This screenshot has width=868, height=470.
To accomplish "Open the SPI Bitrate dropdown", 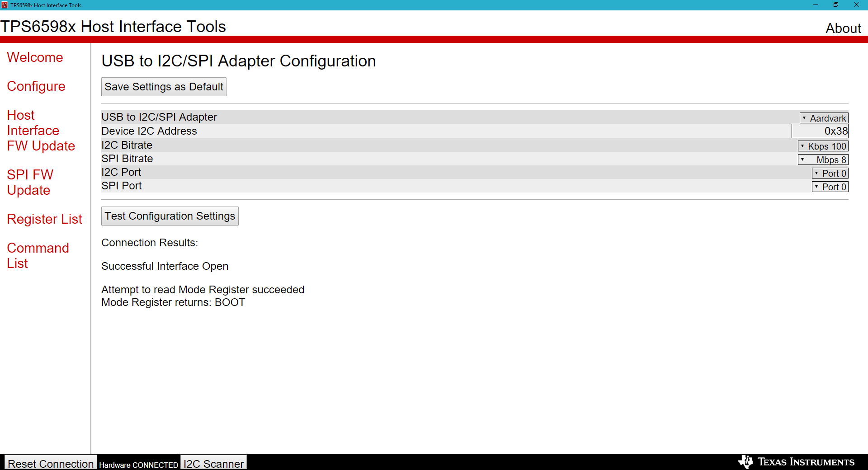I will 823,159.
